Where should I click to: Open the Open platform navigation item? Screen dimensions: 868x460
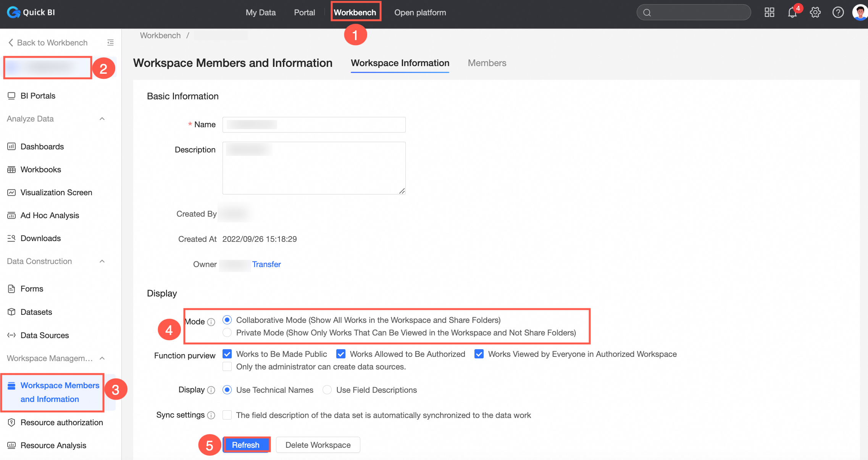(x=420, y=12)
